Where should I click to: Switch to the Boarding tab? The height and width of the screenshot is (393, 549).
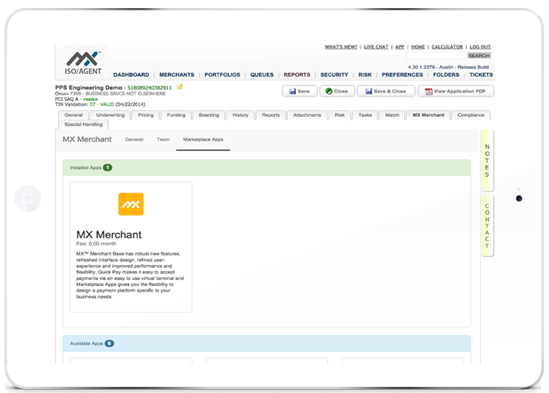(209, 115)
